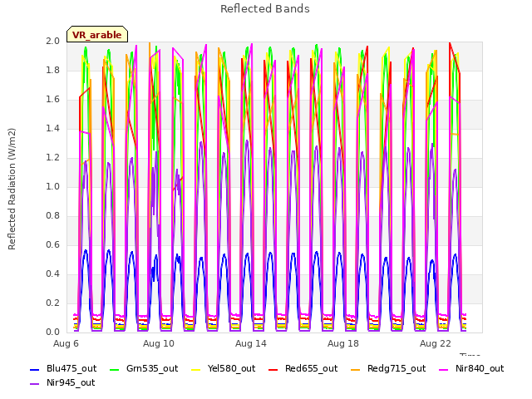
Task: Click the 0.4 y-axis tick label
Action: pos(52,274)
